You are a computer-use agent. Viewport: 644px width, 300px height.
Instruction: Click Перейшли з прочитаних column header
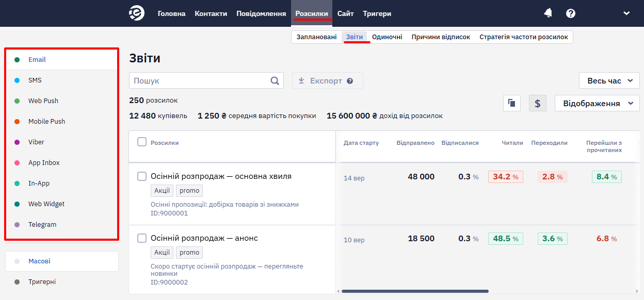[x=604, y=146]
